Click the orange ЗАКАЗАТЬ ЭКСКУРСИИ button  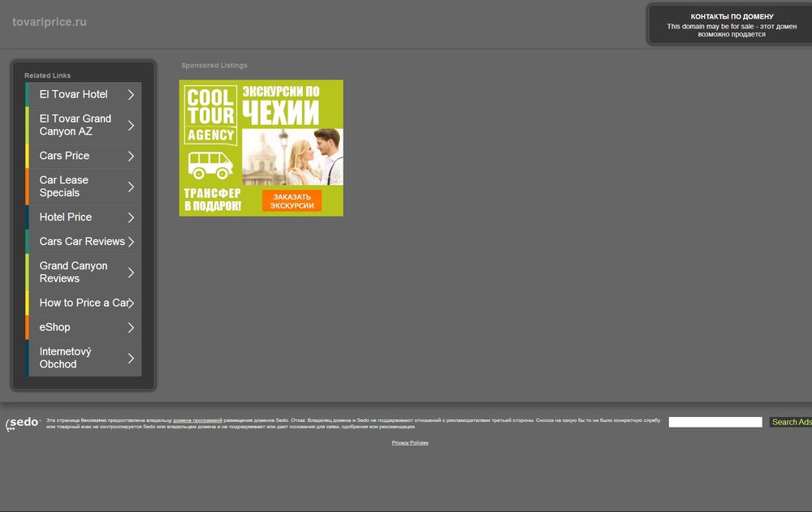pyautogui.click(x=292, y=201)
